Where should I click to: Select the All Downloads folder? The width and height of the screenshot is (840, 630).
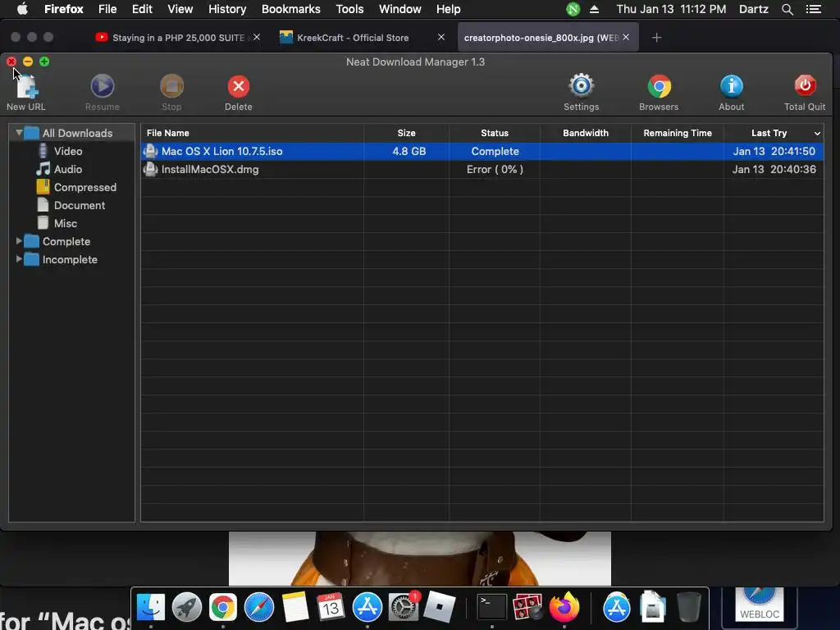77,133
